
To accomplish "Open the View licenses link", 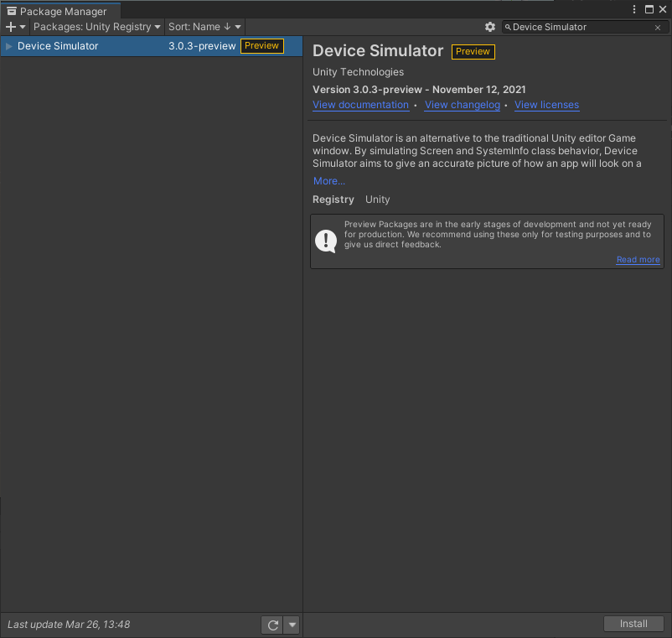I will (546, 105).
